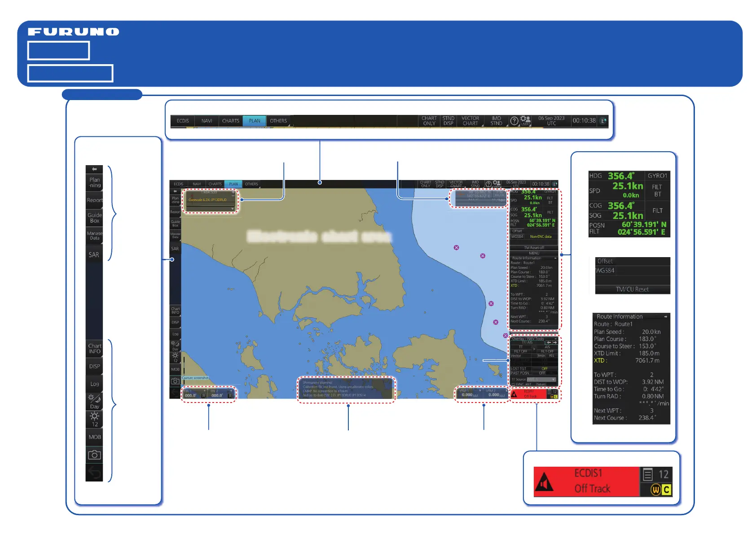Image resolution: width=756 pixels, height=534 pixels.
Task: Select the NAVI tab in main chart screenshot
Action: (x=197, y=184)
